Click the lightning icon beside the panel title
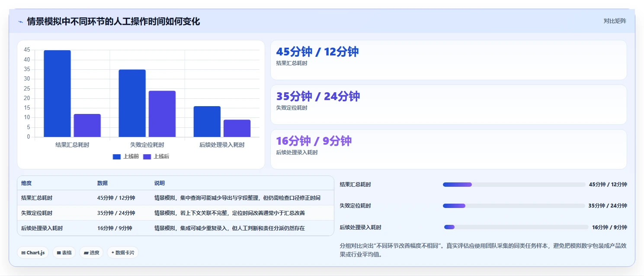 click(x=20, y=22)
